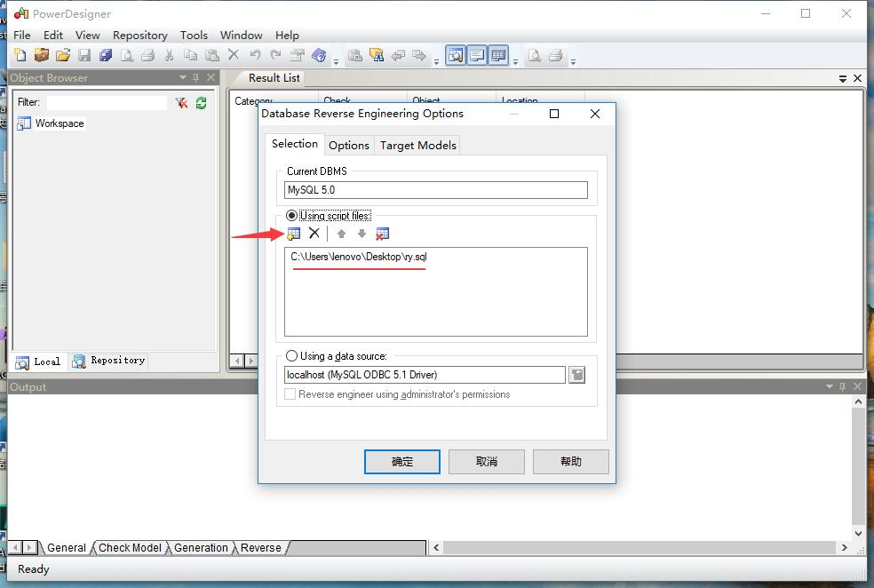Click the Delete X toolbar icon
874x588 pixels.
pos(234,54)
